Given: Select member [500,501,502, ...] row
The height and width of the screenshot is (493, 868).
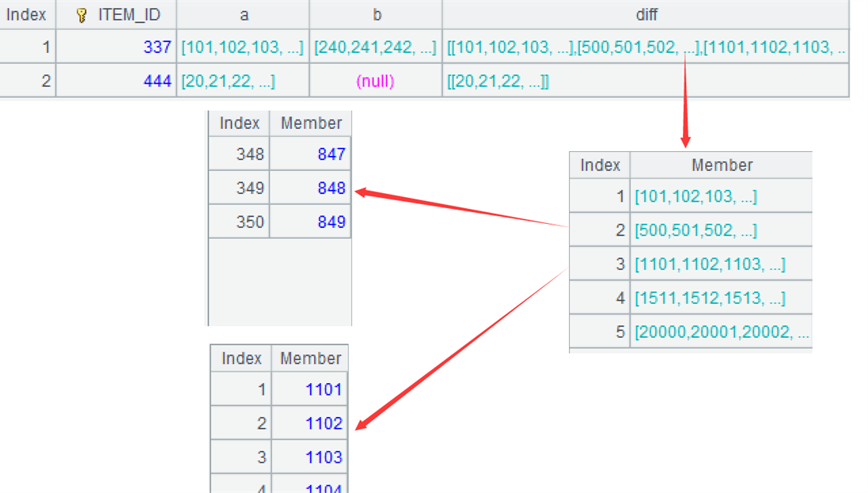Looking at the screenshot, I should point(691,229).
